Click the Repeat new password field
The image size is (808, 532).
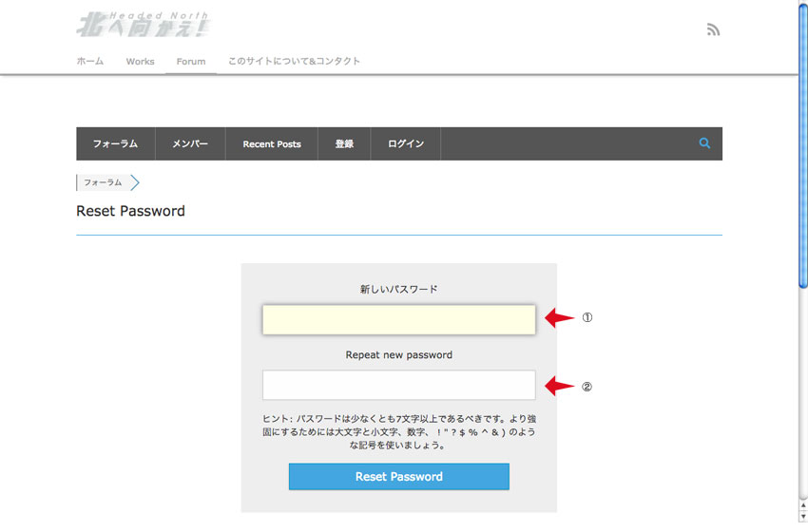tap(399, 385)
